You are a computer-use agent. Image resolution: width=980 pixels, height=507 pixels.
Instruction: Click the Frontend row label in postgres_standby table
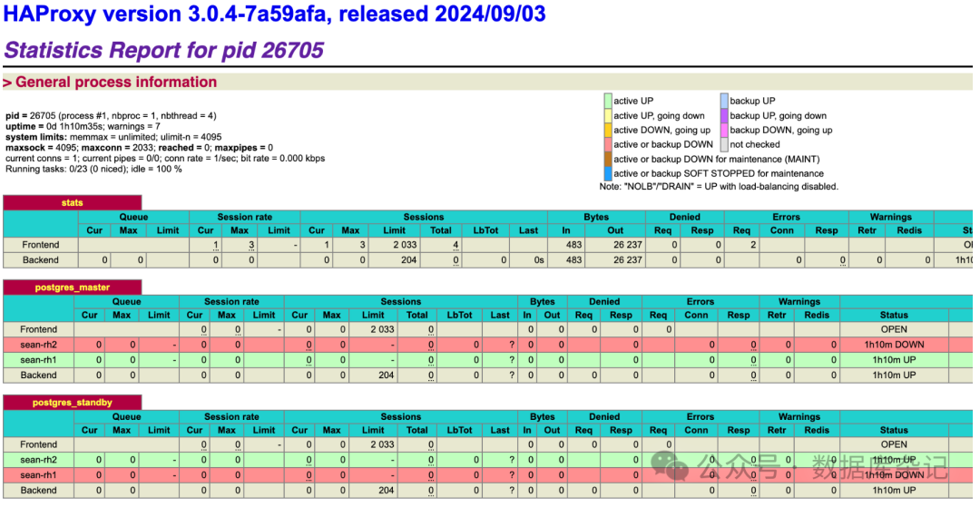tap(39, 444)
